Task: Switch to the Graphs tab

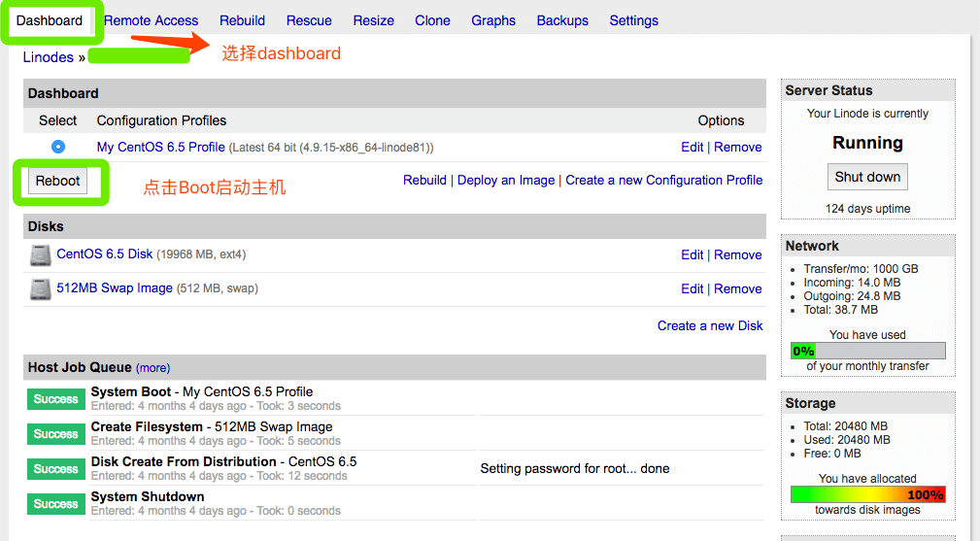Action: (493, 20)
